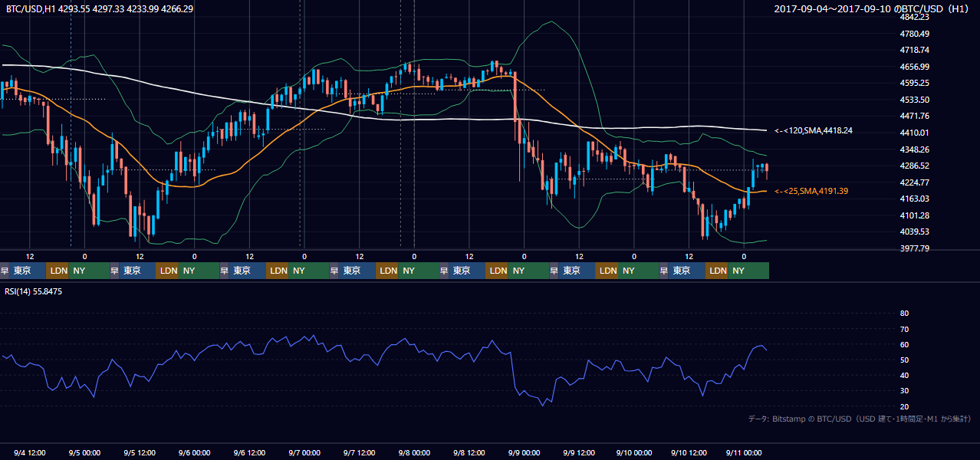Select price axis value 4656.99

pos(914,67)
